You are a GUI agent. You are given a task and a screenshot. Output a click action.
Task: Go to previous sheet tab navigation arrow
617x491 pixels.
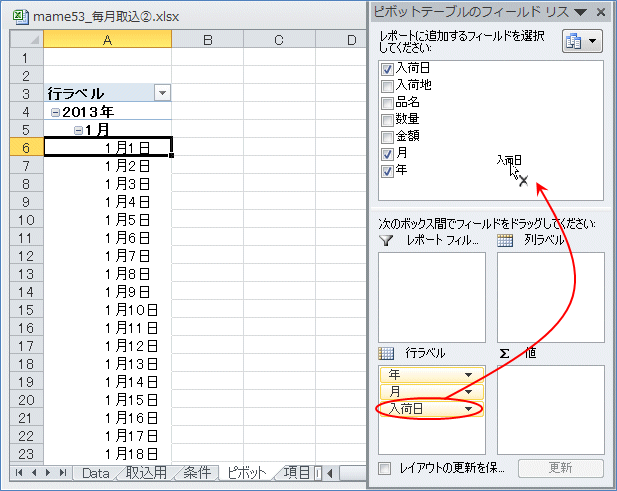pos(34,473)
